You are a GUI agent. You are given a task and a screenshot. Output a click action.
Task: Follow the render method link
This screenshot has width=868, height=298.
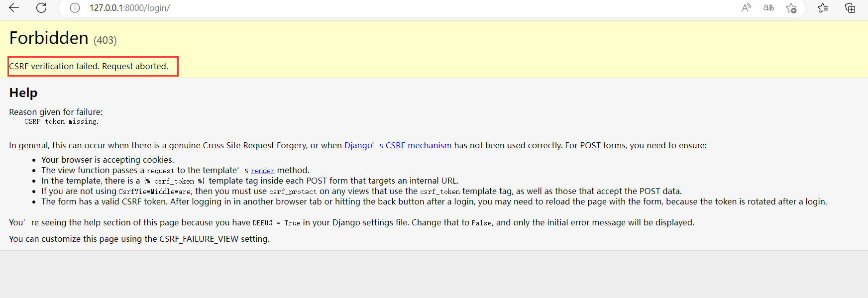tap(262, 171)
